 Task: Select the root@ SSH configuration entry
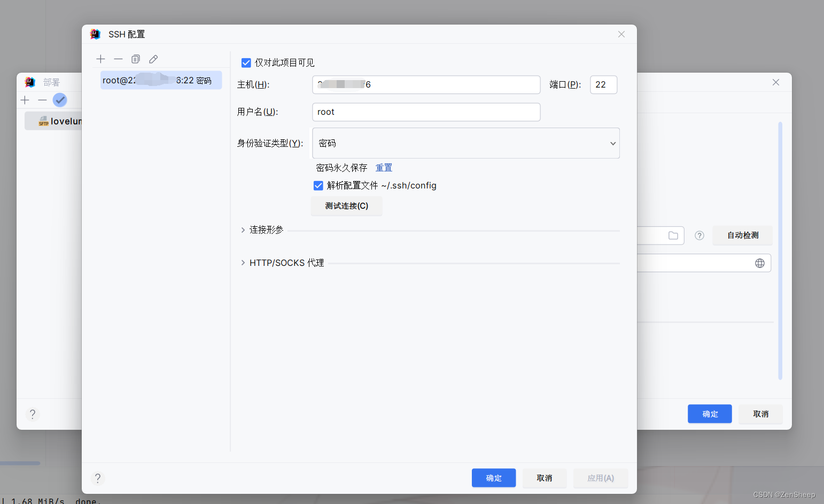click(161, 80)
